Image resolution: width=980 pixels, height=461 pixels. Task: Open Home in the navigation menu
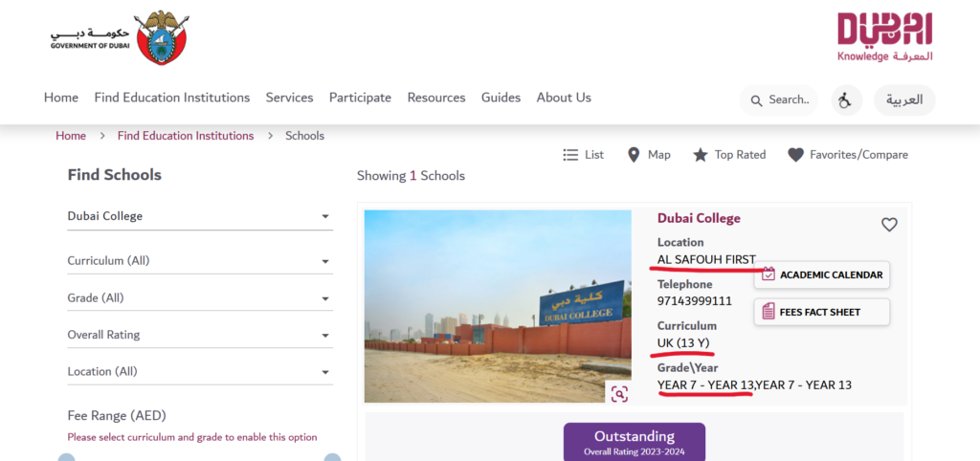point(61,98)
